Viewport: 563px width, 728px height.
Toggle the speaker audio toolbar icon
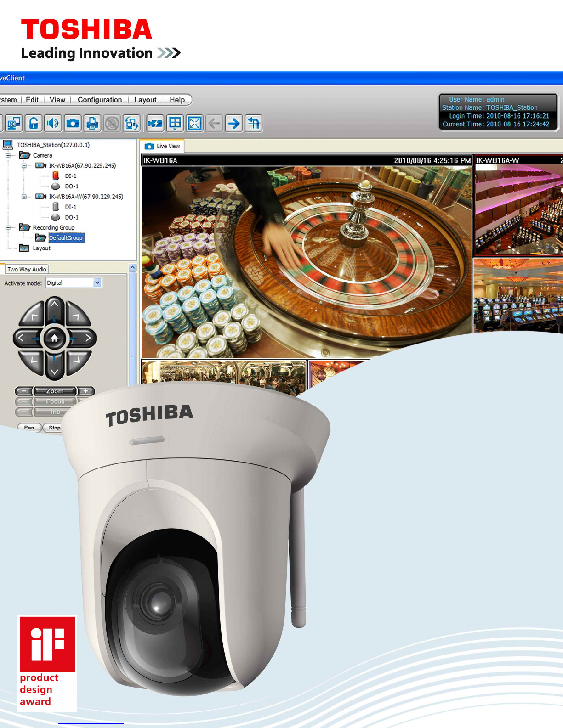[53, 123]
